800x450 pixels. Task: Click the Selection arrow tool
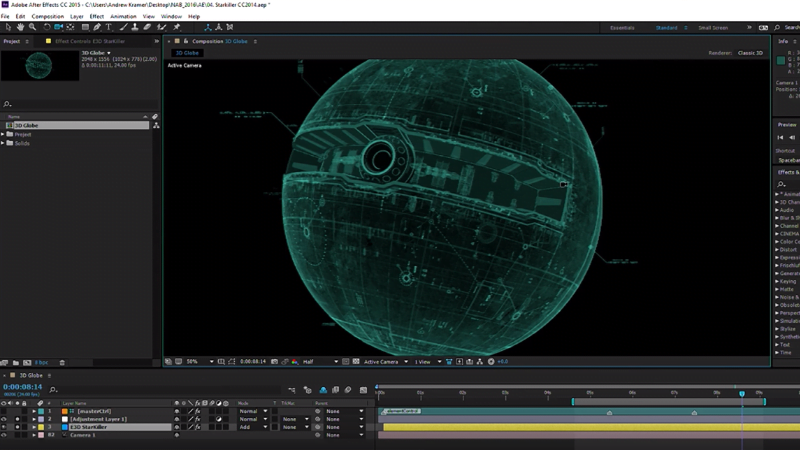[8, 28]
